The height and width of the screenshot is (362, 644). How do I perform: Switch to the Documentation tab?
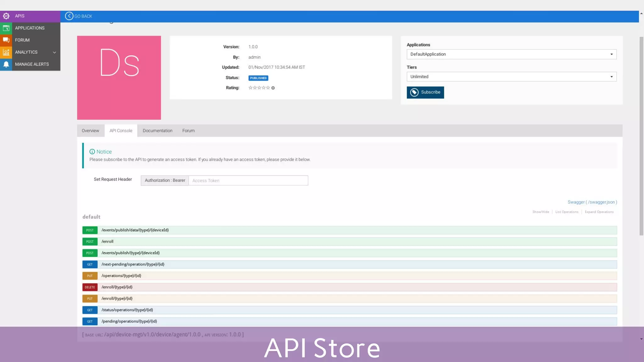[158, 131]
